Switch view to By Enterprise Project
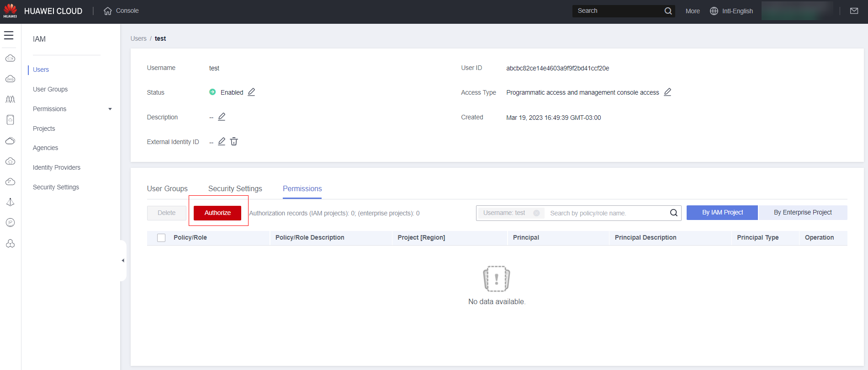The image size is (868, 370). [x=802, y=213]
